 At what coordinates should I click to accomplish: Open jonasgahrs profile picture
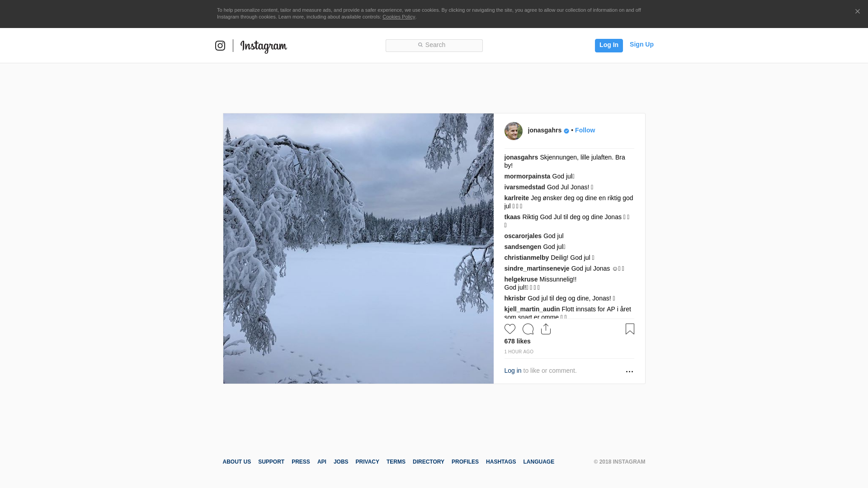(513, 131)
